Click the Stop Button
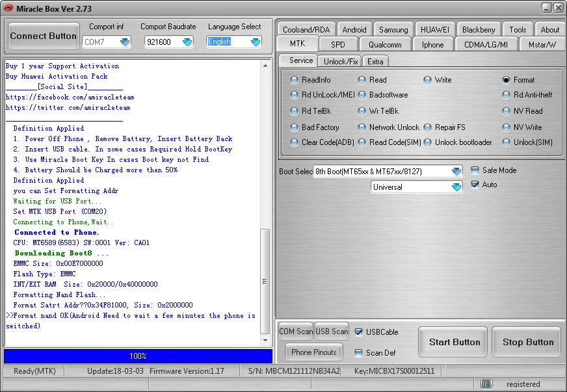The width and height of the screenshot is (567, 392). 527,342
